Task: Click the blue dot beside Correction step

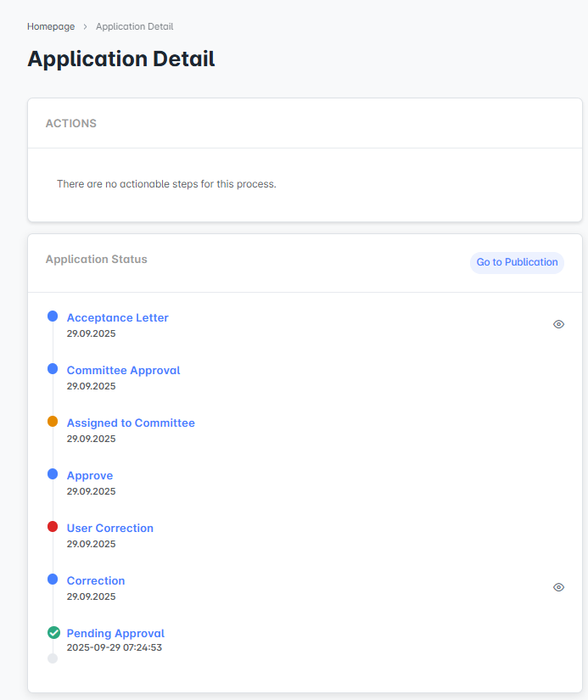Action: pos(53,580)
